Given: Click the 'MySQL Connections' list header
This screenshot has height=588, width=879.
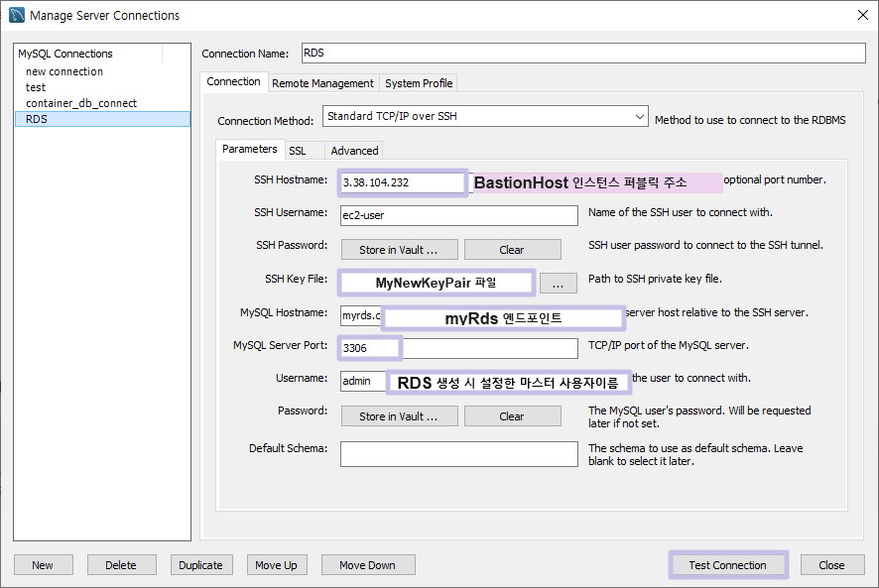Looking at the screenshot, I should tap(88, 54).
